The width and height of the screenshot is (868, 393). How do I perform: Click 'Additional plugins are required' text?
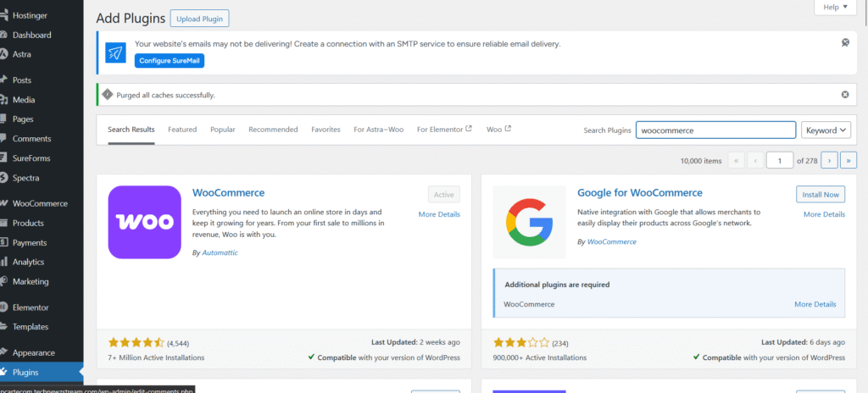pos(557,285)
